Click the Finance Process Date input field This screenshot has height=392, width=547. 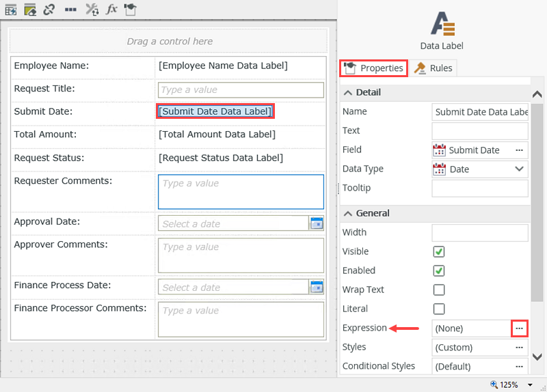click(233, 287)
